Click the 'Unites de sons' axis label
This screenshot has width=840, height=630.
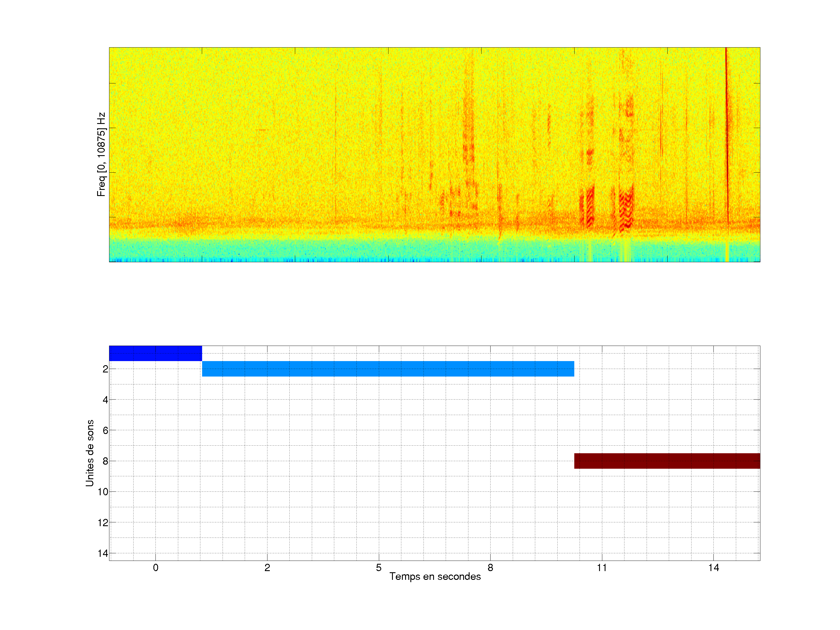tap(90, 453)
